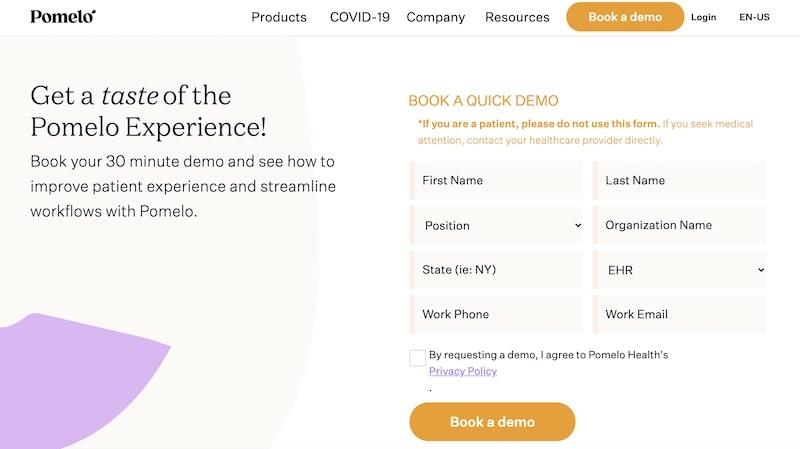Screen dimensions: 800x449
Task: Expand the EHR dropdown
Action: (680, 270)
